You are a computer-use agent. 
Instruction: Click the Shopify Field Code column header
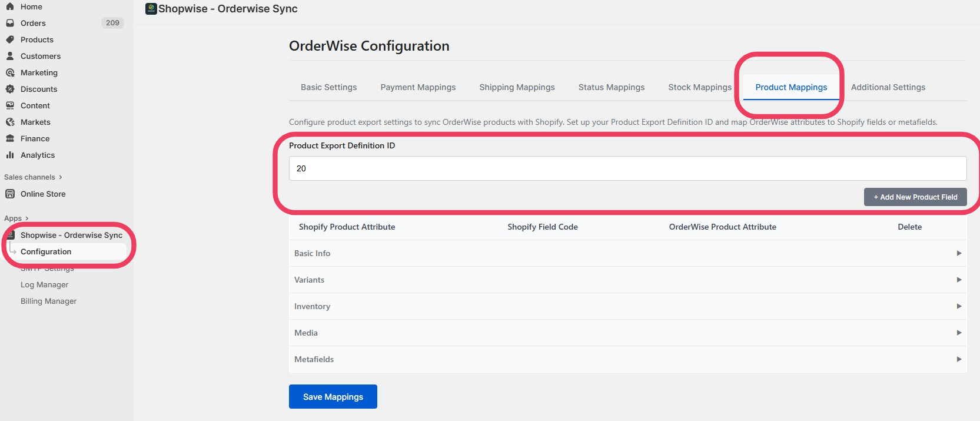(543, 227)
